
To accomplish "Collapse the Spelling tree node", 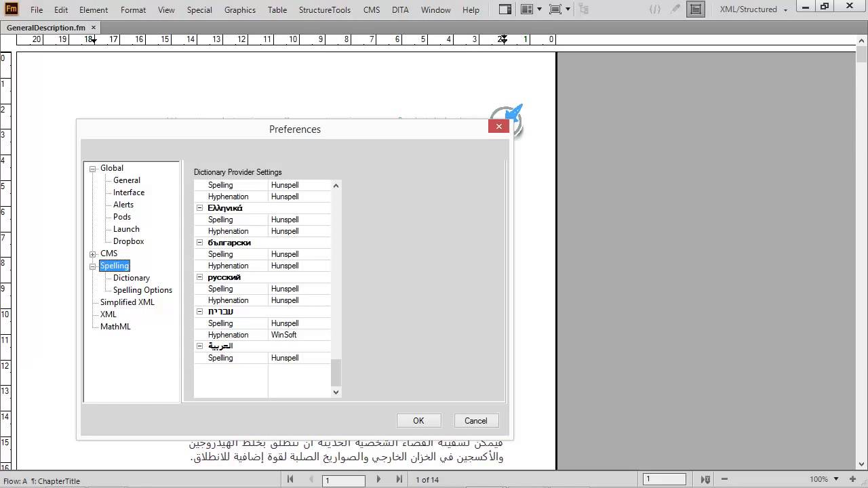I will (93, 266).
